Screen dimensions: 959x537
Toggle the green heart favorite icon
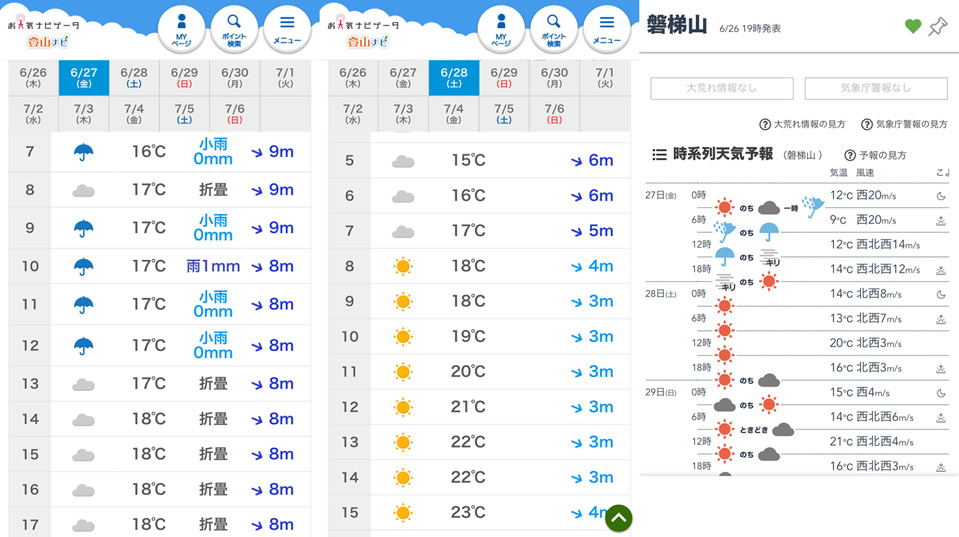point(912,27)
